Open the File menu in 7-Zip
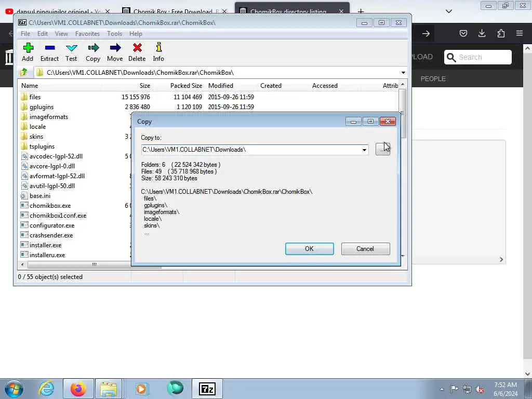 (x=25, y=34)
